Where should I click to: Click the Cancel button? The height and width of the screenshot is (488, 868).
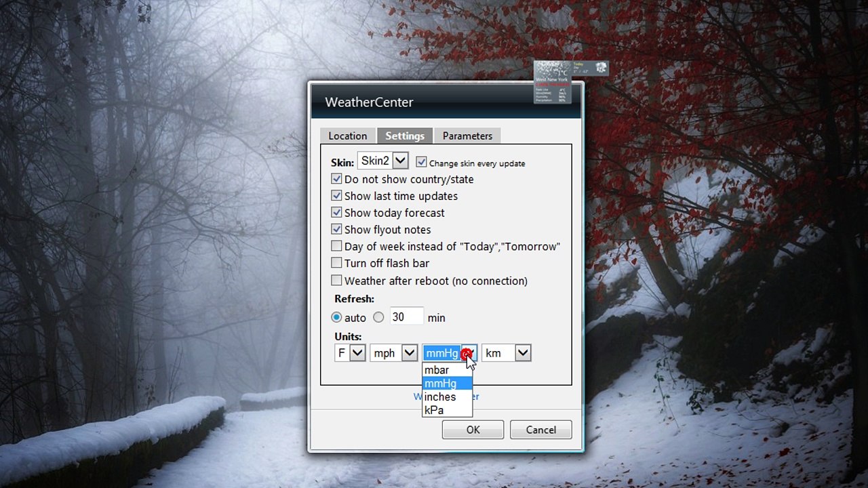(540, 430)
